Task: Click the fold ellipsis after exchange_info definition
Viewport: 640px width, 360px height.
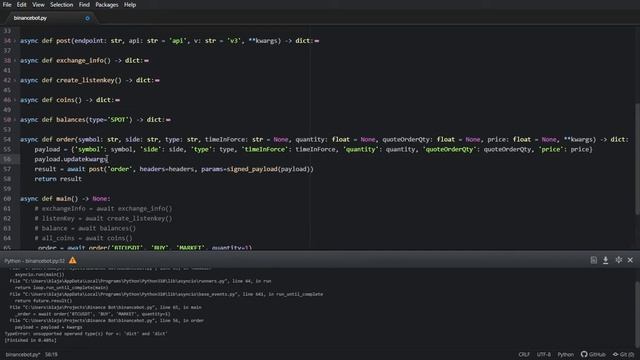Action: [147, 60]
